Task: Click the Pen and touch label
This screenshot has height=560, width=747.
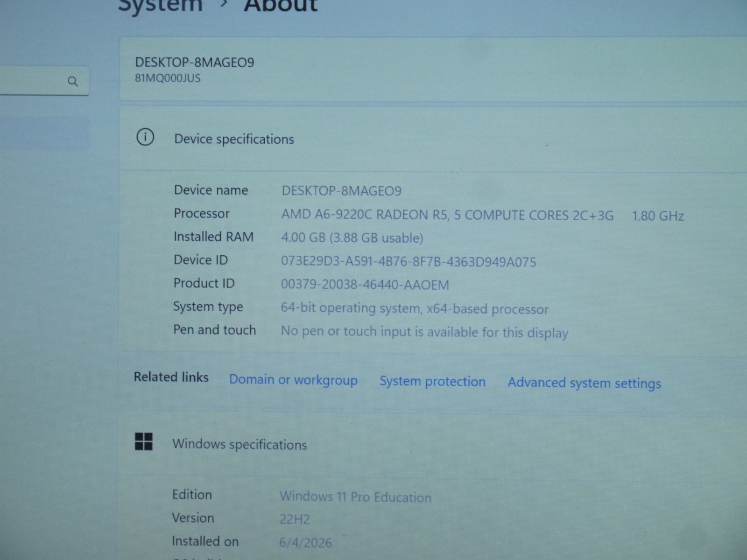Action: click(x=215, y=330)
